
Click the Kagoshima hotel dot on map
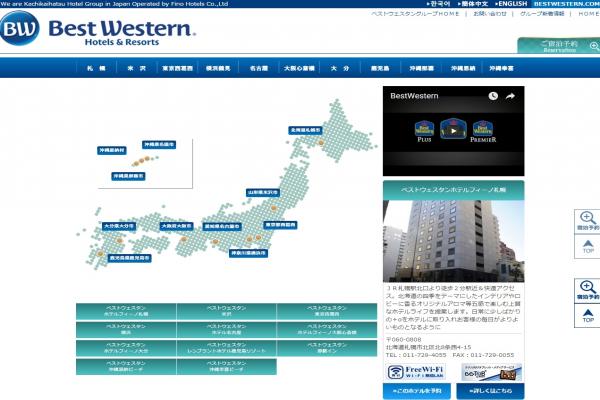[100, 253]
